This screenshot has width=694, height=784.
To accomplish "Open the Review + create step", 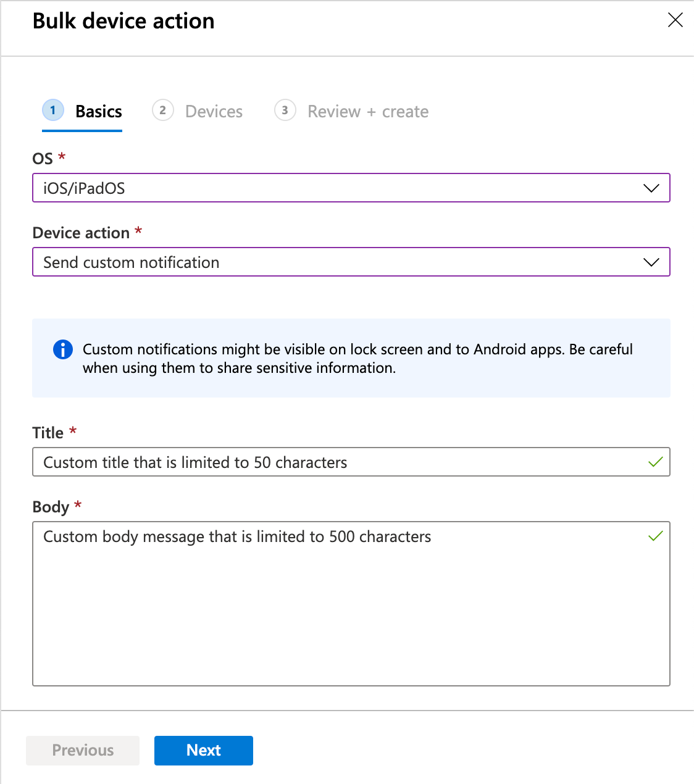I will pos(367,111).
